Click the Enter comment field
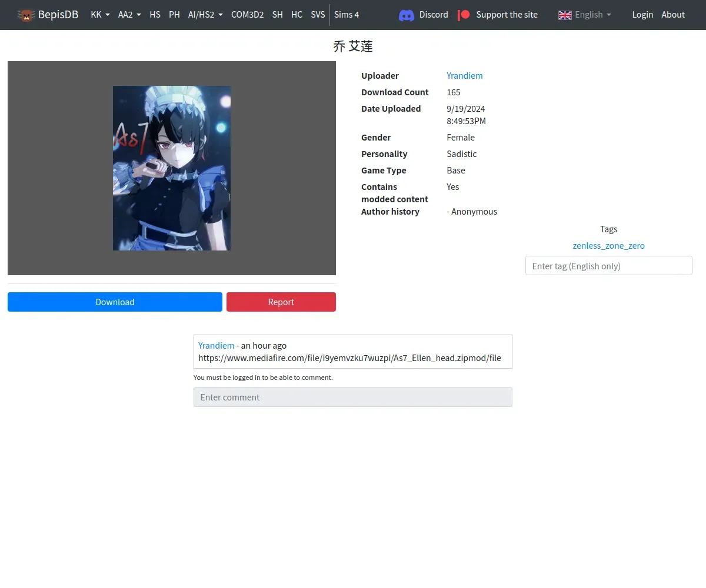The height and width of the screenshot is (588, 706). pos(353,397)
